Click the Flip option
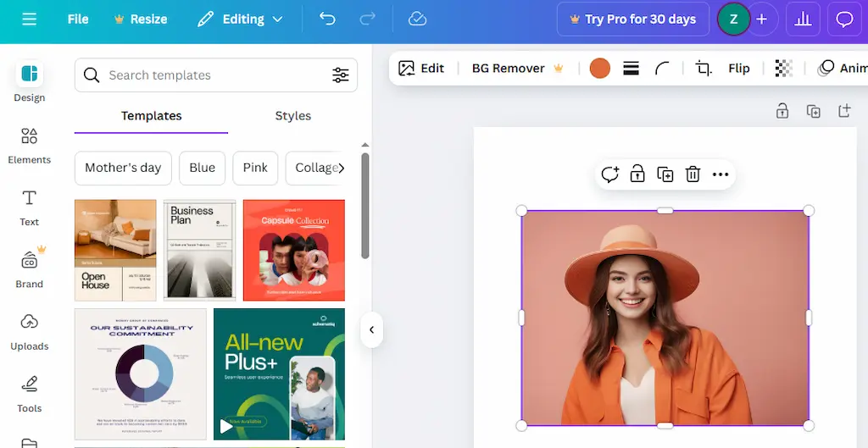Image resolution: width=868 pixels, height=448 pixels. point(739,69)
